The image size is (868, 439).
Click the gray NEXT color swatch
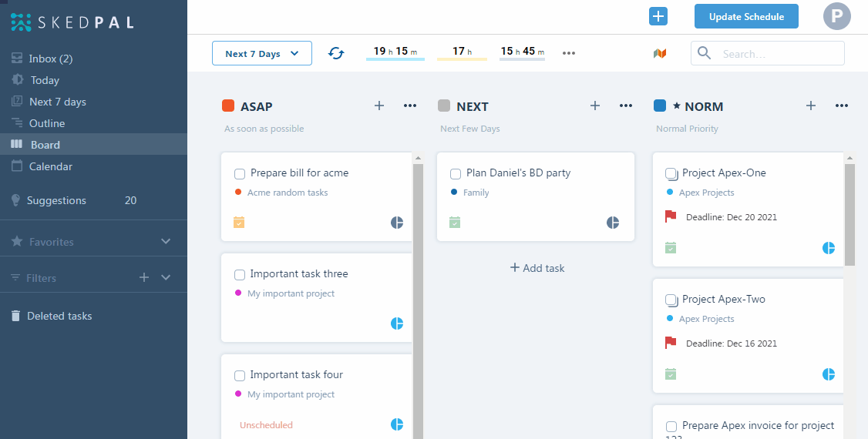tap(443, 106)
